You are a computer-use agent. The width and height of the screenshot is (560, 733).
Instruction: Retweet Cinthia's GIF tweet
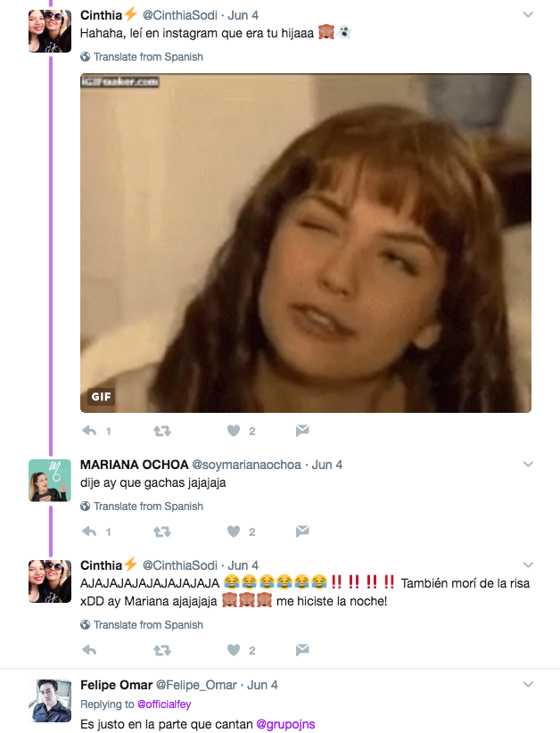(x=162, y=431)
